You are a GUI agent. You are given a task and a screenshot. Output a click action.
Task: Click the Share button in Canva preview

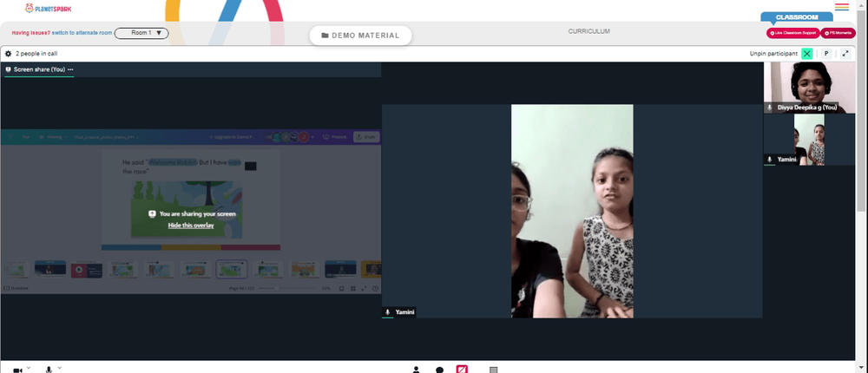366,137
